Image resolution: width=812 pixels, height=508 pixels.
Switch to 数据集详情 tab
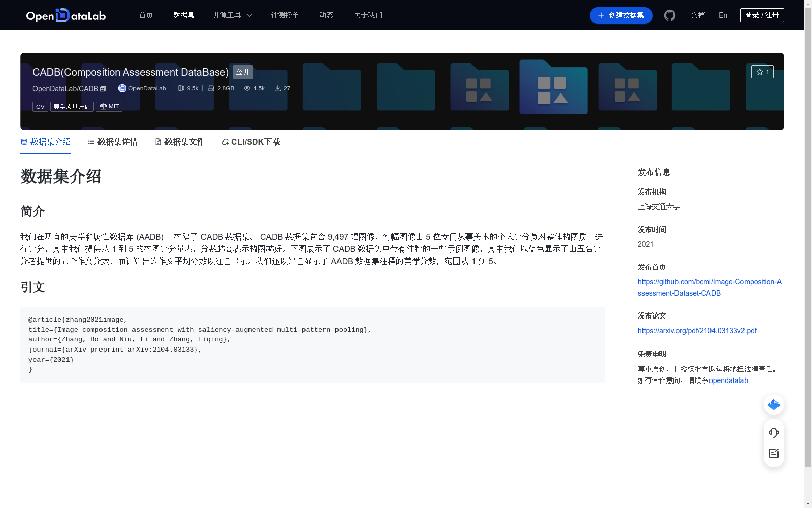[113, 142]
